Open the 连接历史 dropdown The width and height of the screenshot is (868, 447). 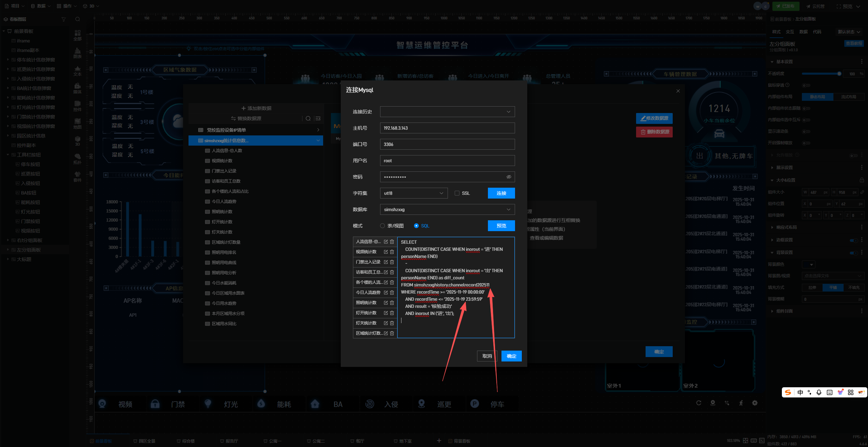pos(447,112)
